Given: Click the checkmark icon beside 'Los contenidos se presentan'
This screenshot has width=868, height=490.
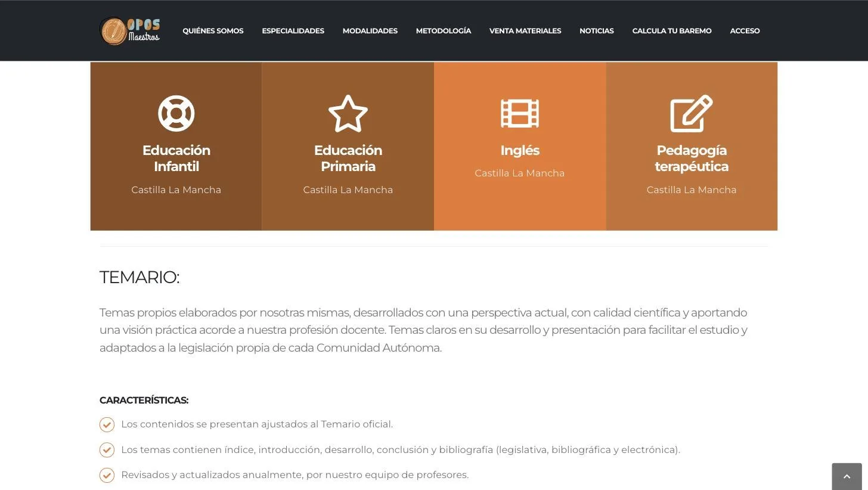Looking at the screenshot, I should coord(107,424).
